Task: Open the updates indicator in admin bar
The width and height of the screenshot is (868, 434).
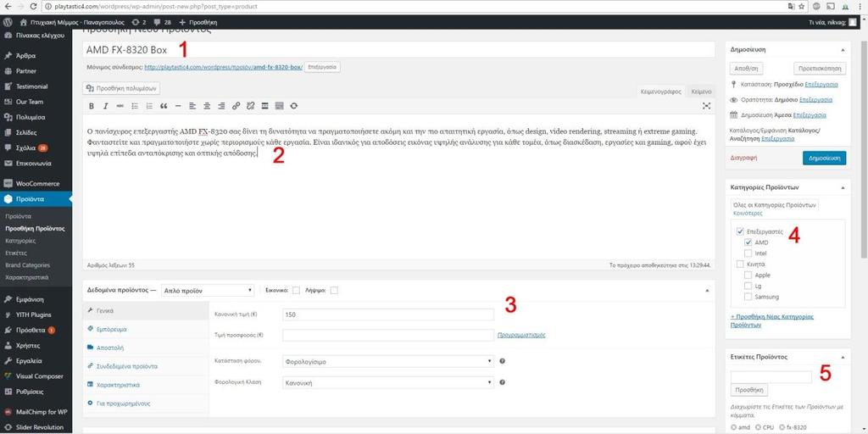Action: [x=139, y=23]
